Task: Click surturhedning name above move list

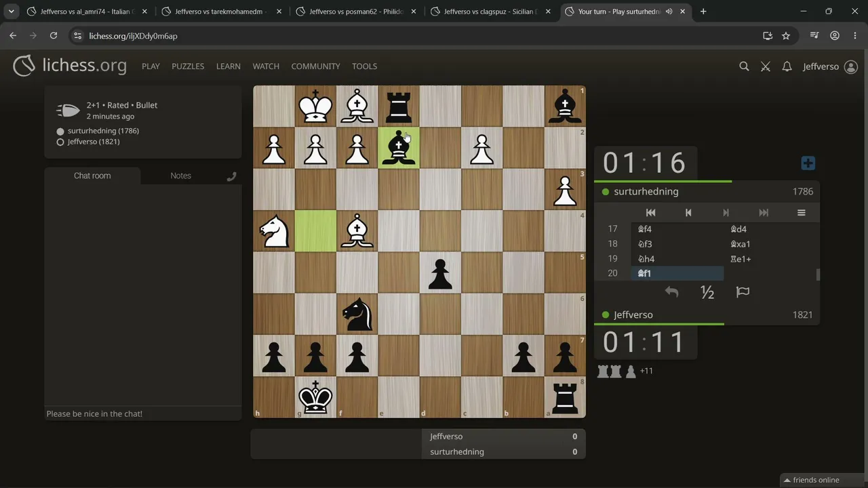Action: 646,192
